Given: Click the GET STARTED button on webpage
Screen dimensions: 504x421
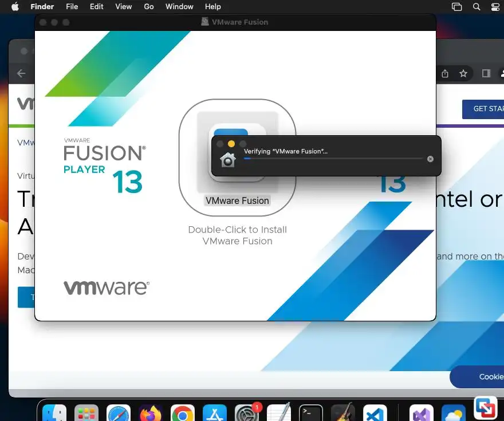Looking at the screenshot, I should [483, 109].
